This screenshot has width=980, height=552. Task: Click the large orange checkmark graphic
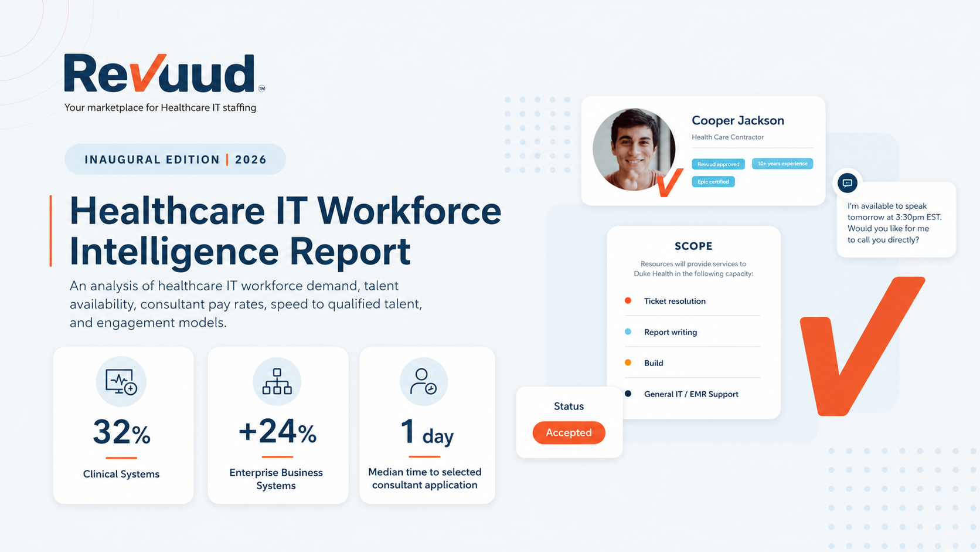[862, 346]
